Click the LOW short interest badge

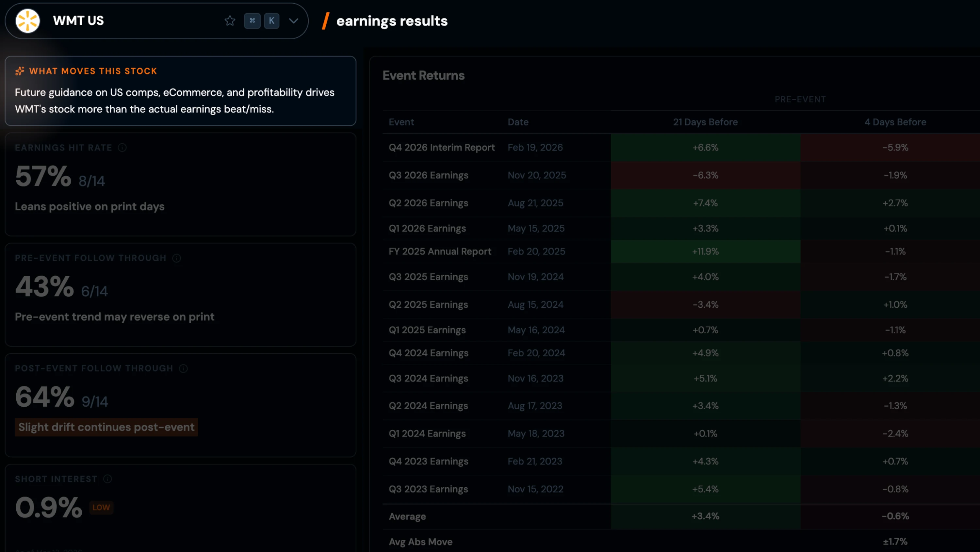101,508
